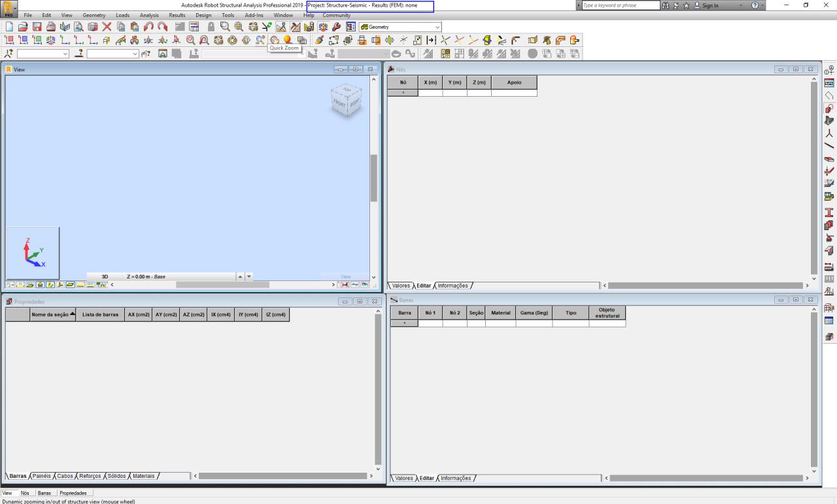Viewport: 837px width, 504px height.
Task: Print using the printer icon
Action: tap(50, 27)
